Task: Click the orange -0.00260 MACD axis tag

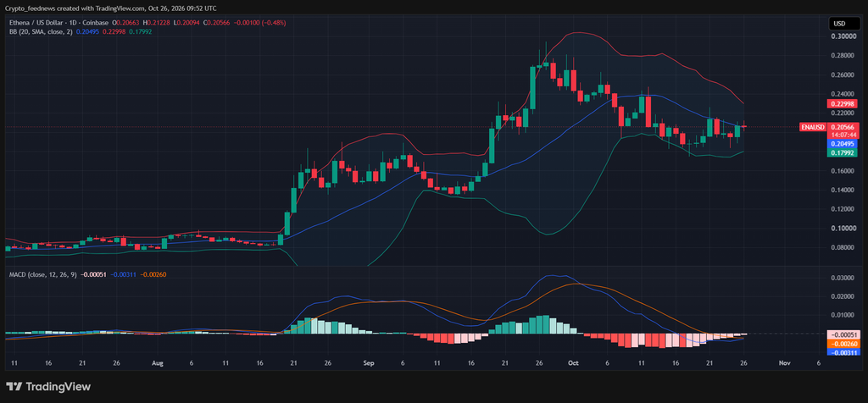Action: click(x=843, y=343)
